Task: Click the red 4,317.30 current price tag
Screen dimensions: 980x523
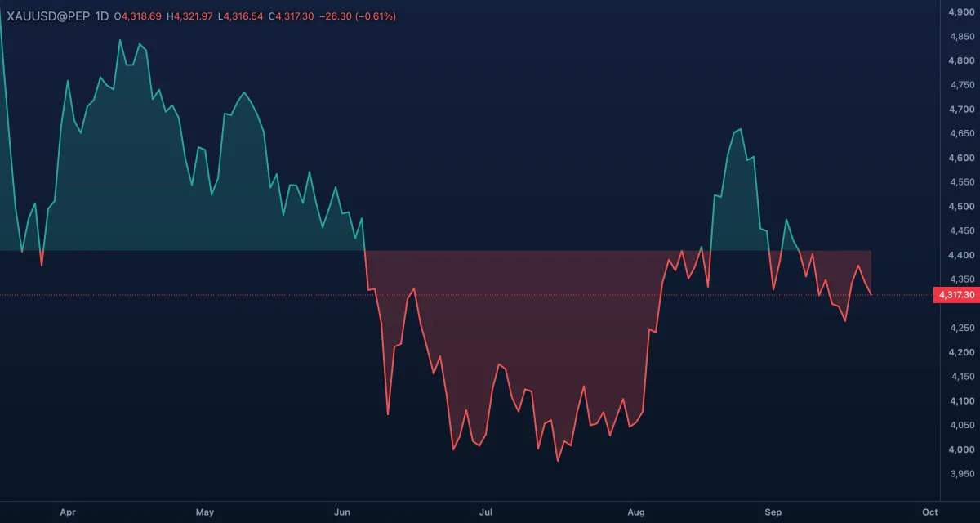Action: [x=956, y=295]
